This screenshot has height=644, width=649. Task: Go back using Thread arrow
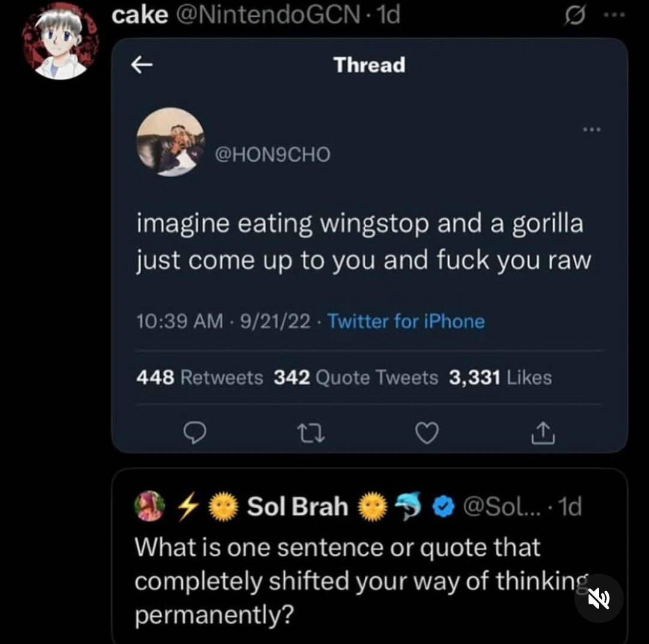tap(141, 65)
